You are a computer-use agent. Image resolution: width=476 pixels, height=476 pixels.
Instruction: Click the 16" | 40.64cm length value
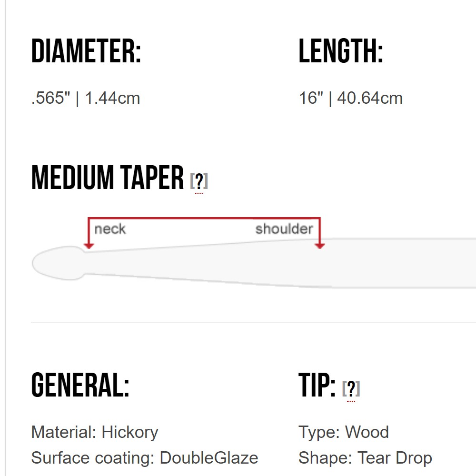[x=350, y=98]
